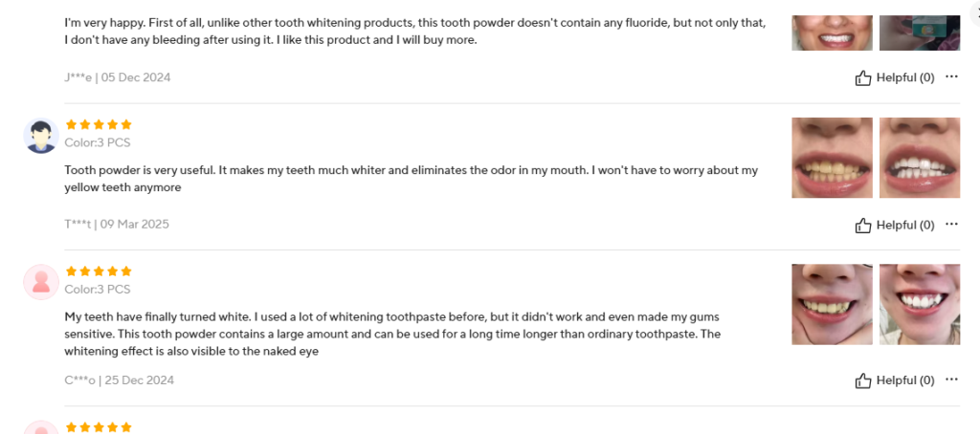This screenshot has width=980, height=434.
Task: Open yellow teeth before photo thumbnail
Action: point(832,158)
